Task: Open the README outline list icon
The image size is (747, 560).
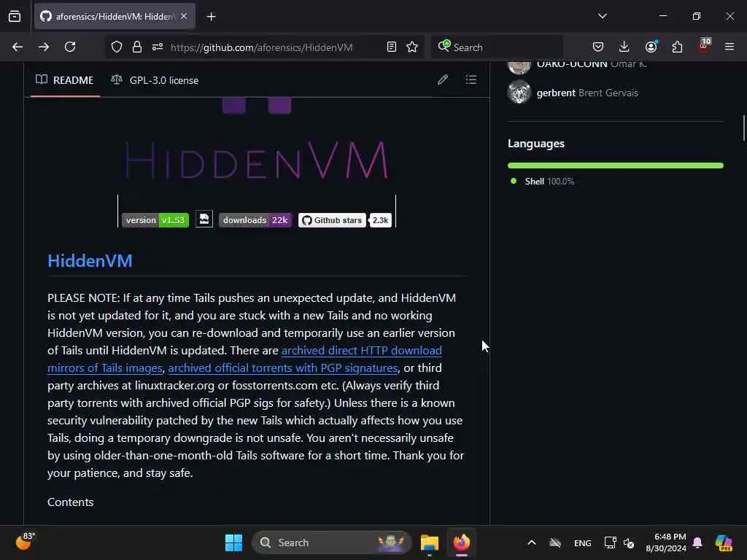Action: click(471, 79)
